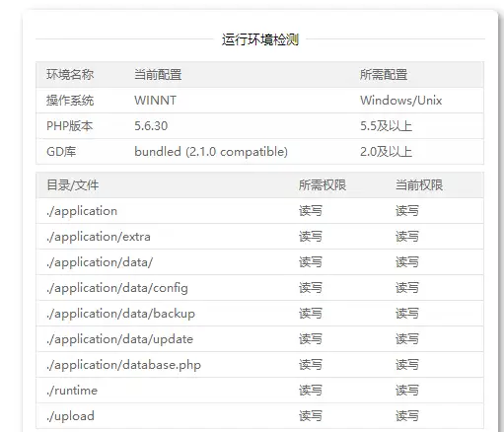This screenshot has width=504, height=432.
Task: Click the Windows/Unix requirement text
Action: point(400,101)
